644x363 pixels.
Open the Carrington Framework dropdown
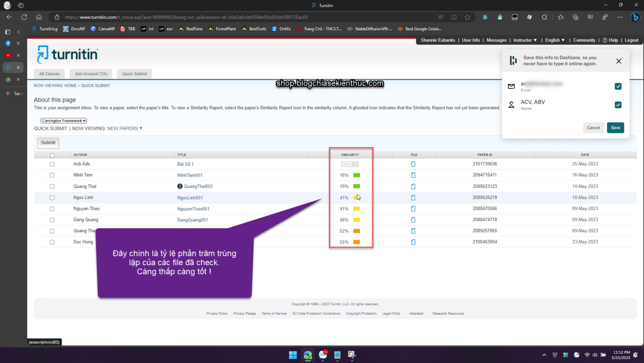(x=64, y=121)
